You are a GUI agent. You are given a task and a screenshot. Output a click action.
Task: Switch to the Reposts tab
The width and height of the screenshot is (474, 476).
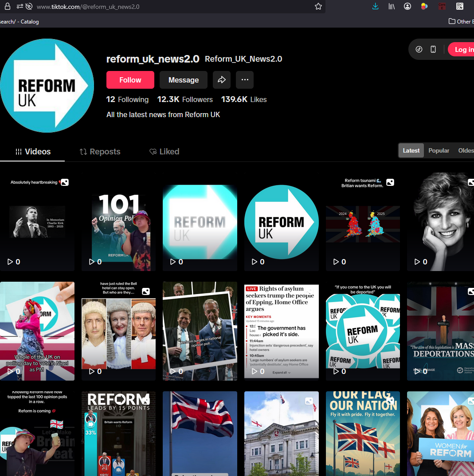[x=100, y=151]
